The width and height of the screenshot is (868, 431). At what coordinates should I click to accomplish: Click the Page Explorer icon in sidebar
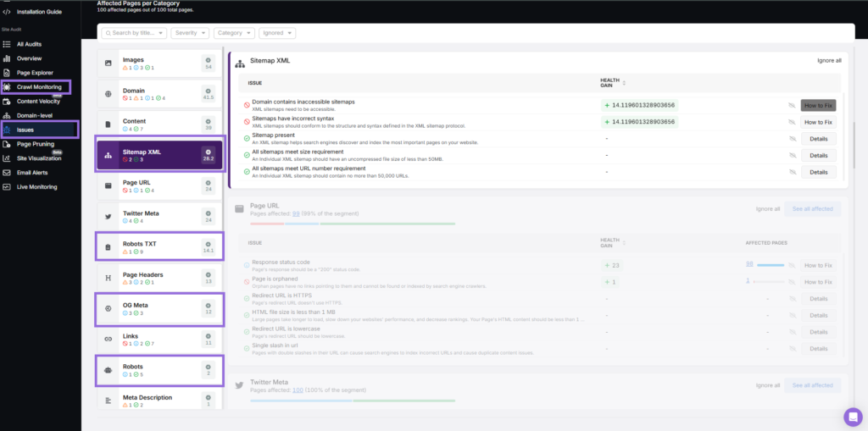[x=7, y=73]
